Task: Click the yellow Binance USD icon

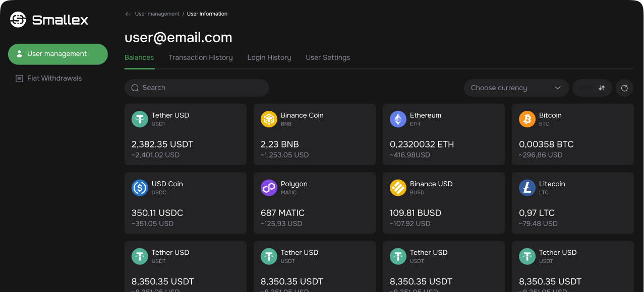Action: tap(398, 188)
